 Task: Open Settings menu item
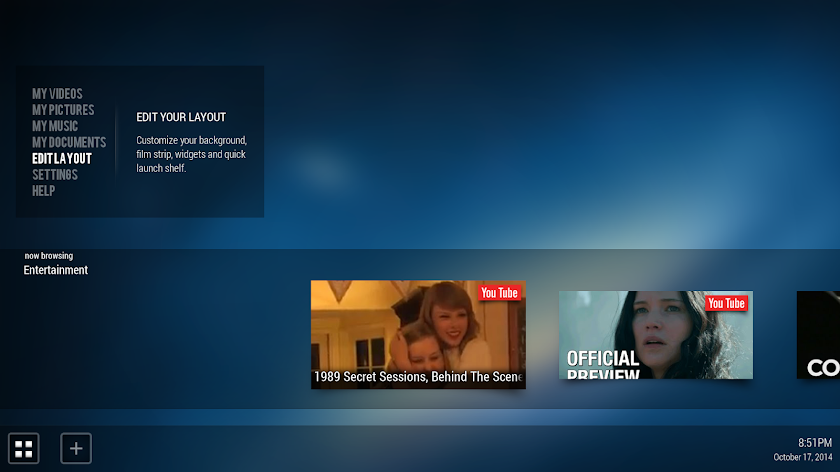coord(55,175)
